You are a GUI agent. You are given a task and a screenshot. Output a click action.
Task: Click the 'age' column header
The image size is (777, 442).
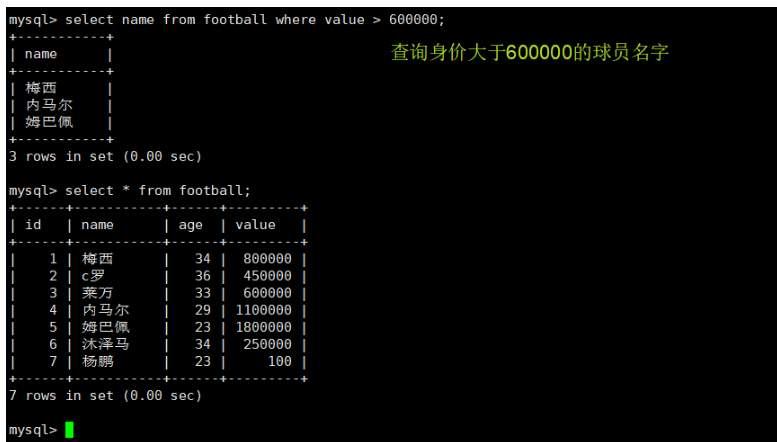point(190,225)
